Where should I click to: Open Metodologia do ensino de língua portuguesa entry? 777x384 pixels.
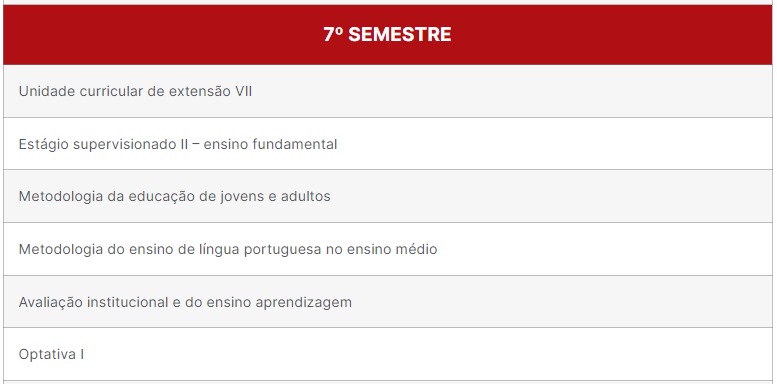(388, 249)
